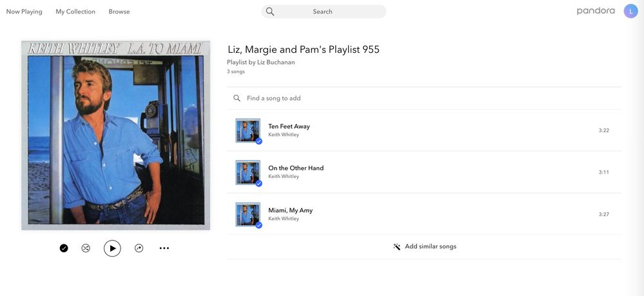Click the Ten Feet Away song thumbnail

point(248,130)
